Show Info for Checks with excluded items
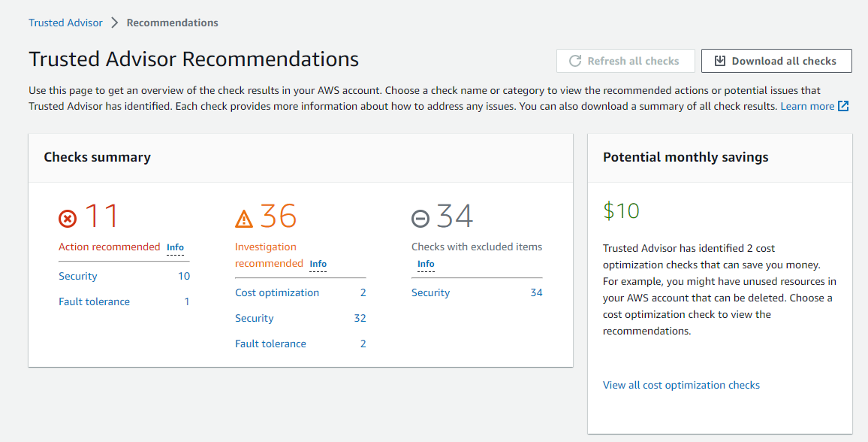 pos(426,264)
